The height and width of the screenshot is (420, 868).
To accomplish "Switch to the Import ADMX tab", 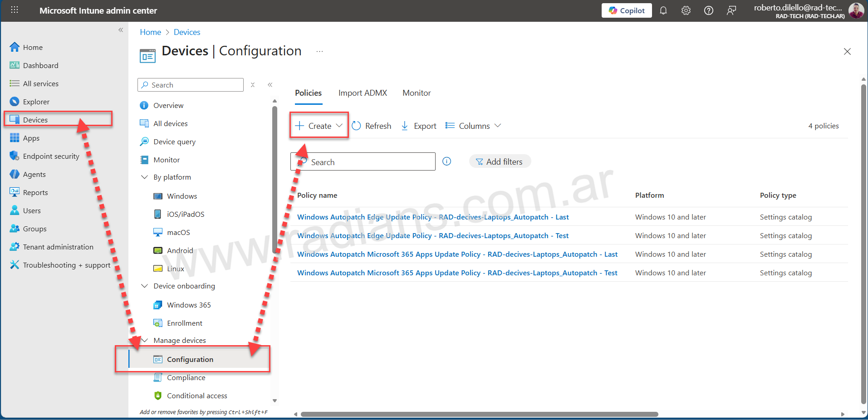I will pos(363,93).
